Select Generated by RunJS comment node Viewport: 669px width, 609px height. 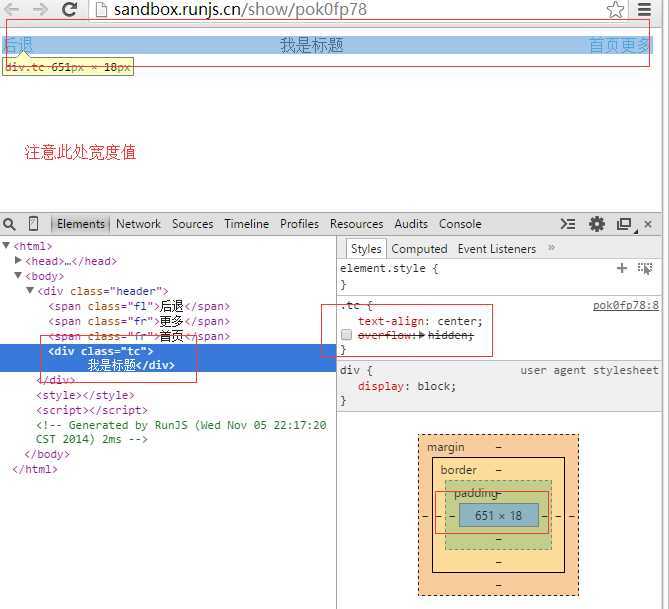(x=181, y=432)
